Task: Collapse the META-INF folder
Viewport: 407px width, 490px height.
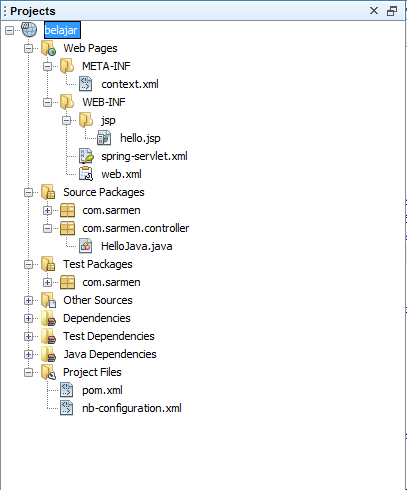Action: (x=47, y=67)
